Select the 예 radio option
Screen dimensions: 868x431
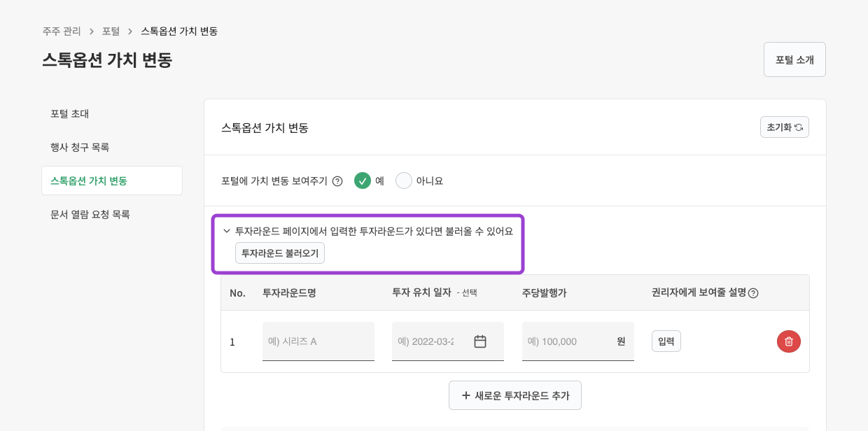tap(362, 181)
